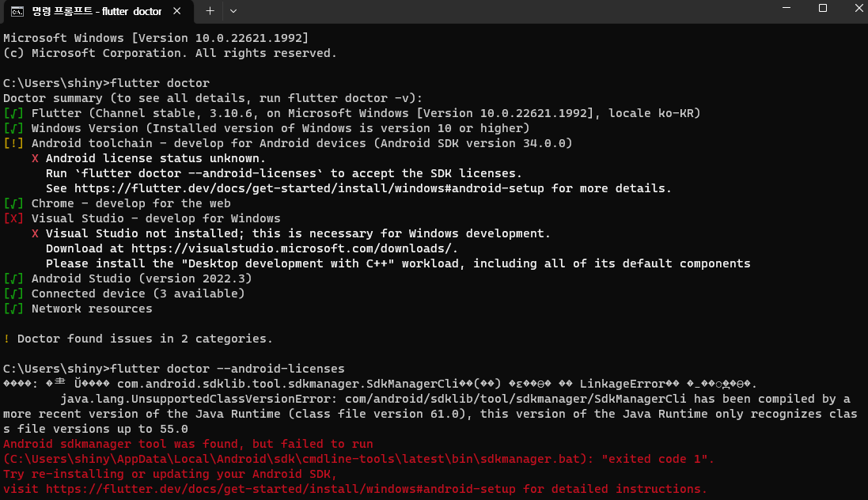Click the command prompt icon in tab
868x500 pixels.
click(x=17, y=12)
